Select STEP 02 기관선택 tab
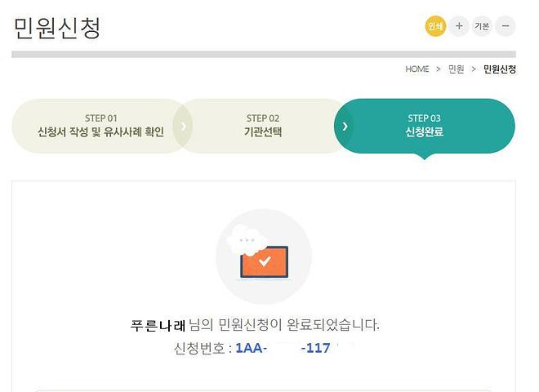This screenshot has height=392, width=539. click(263, 126)
